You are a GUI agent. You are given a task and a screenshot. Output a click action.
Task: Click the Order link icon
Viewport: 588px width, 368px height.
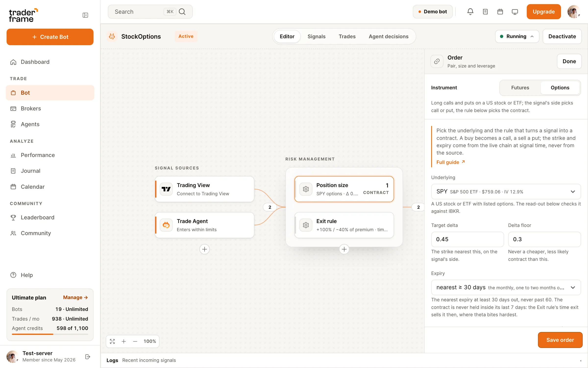[x=437, y=61]
